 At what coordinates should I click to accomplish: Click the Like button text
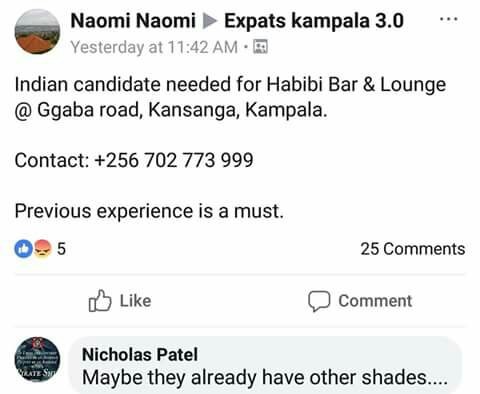pyautogui.click(x=135, y=301)
